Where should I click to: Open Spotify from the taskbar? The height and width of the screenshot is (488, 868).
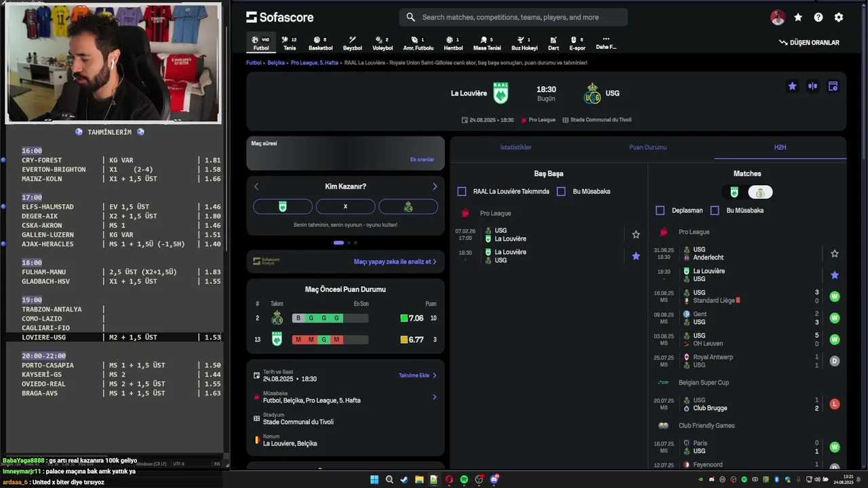point(464,480)
